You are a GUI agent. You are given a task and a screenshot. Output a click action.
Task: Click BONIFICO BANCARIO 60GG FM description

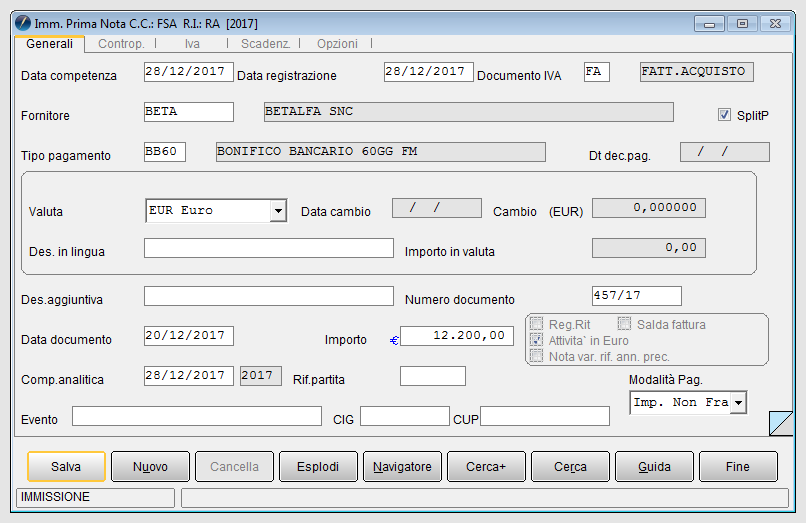click(x=381, y=152)
